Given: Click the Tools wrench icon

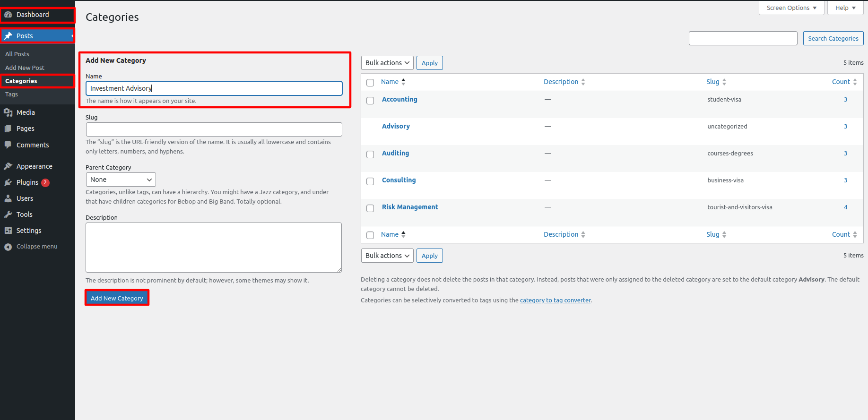Looking at the screenshot, I should 8,214.
